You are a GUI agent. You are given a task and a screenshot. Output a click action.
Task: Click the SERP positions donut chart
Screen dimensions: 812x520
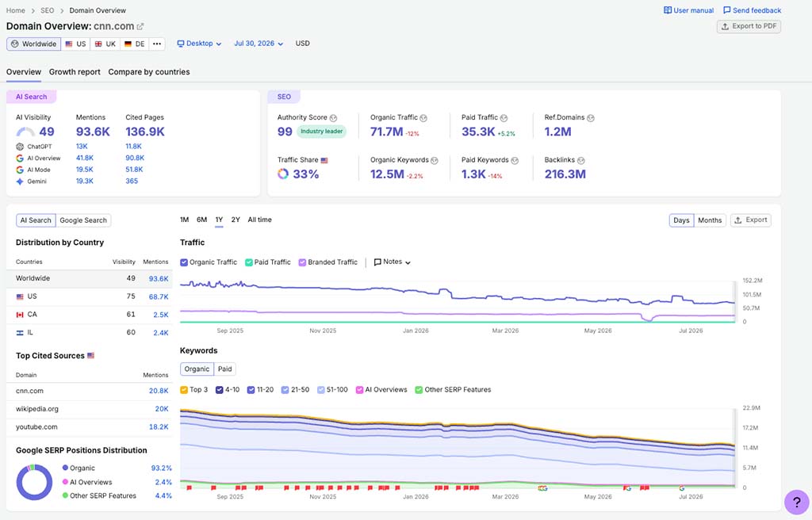coord(34,482)
